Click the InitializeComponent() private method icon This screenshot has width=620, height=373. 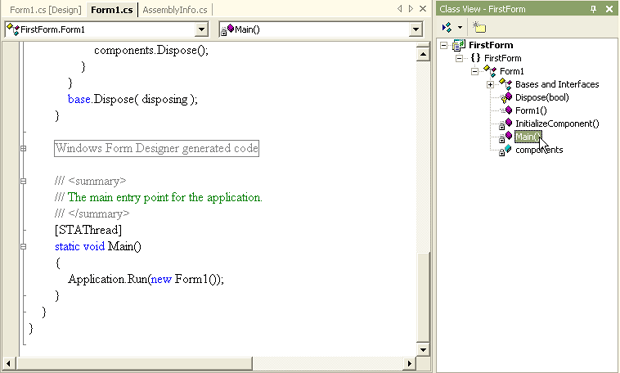[506, 123]
